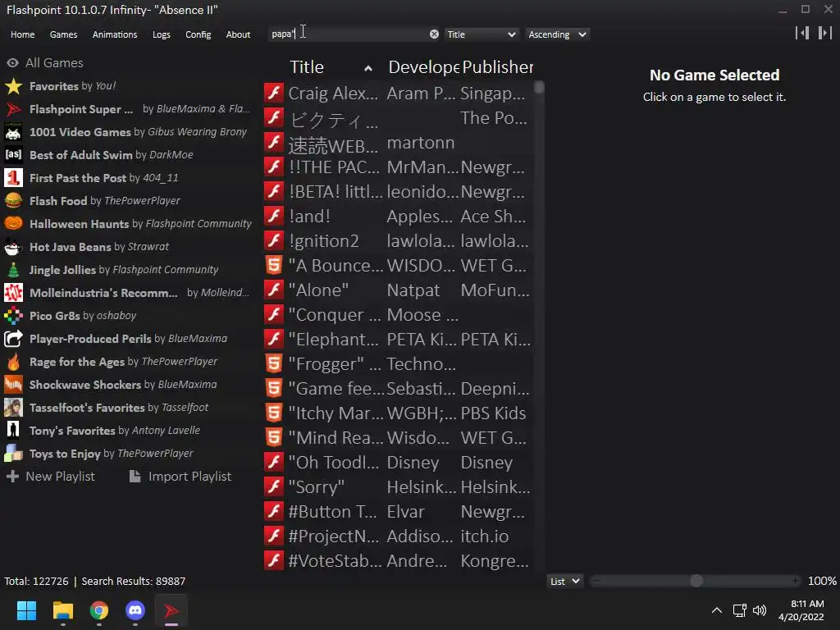Click the Flash Food burger icon

(x=13, y=201)
